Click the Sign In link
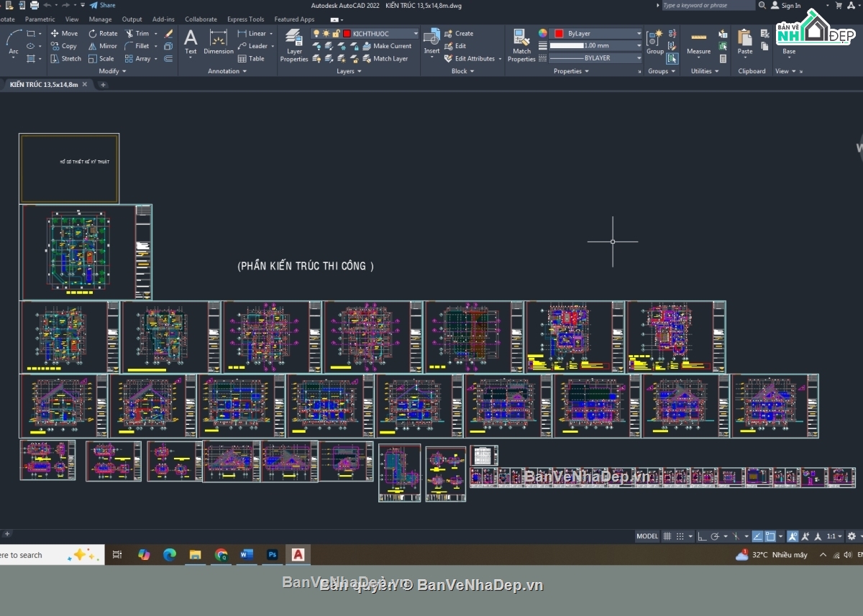863x616 pixels. [x=790, y=5]
